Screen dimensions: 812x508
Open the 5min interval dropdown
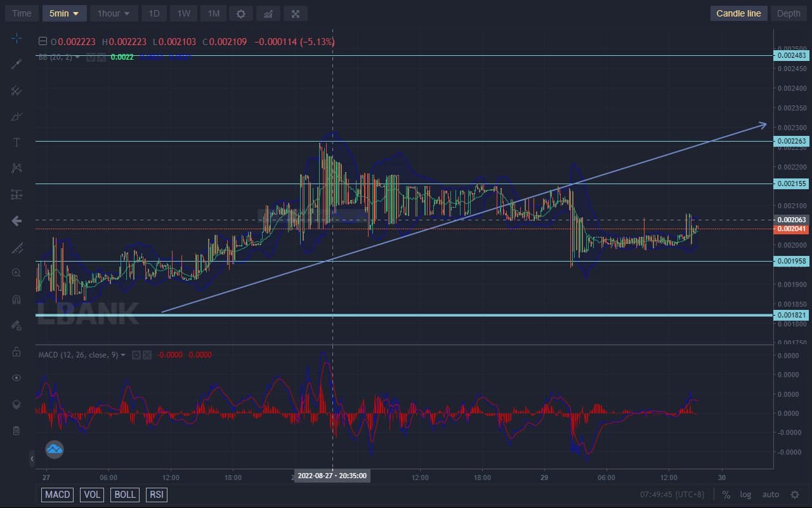pyautogui.click(x=64, y=13)
